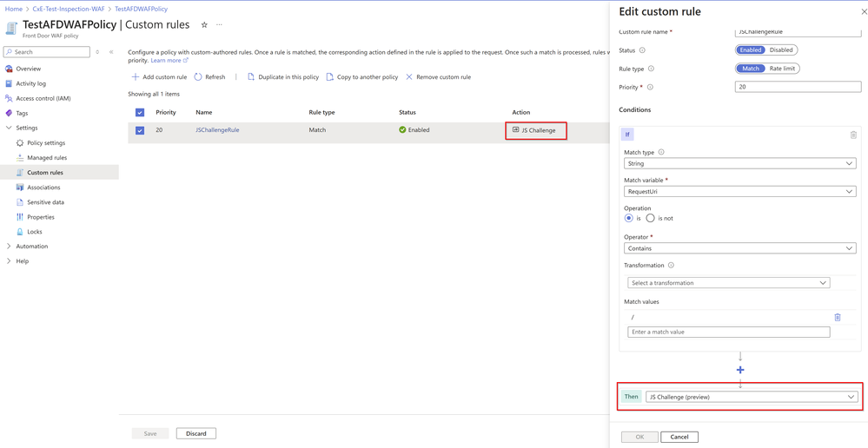Open the Then action dropdown
Image resolution: width=868 pixels, height=448 pixels.
pos(752,397)
